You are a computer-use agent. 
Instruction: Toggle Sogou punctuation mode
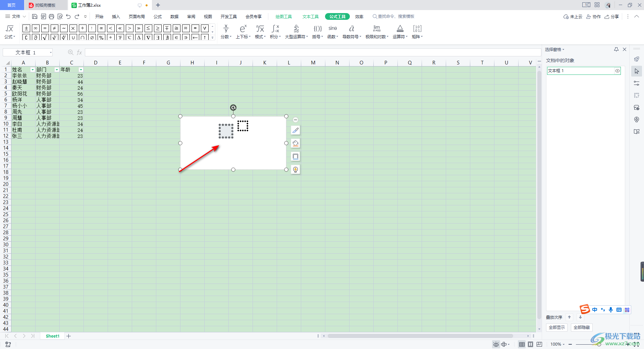coord(603,310)
